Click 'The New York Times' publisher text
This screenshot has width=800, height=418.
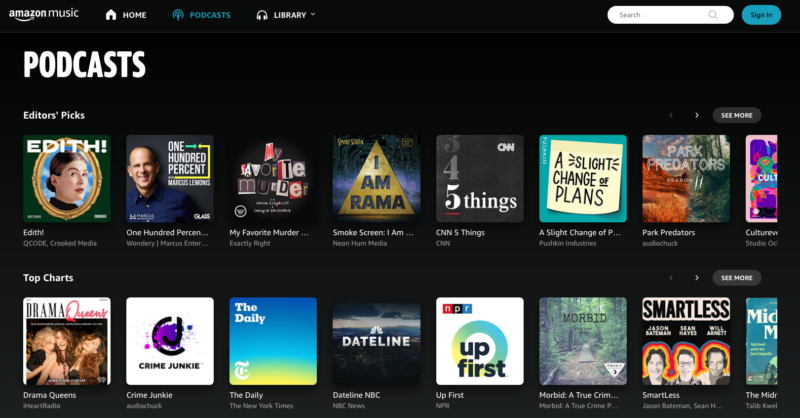pos(261,406)
